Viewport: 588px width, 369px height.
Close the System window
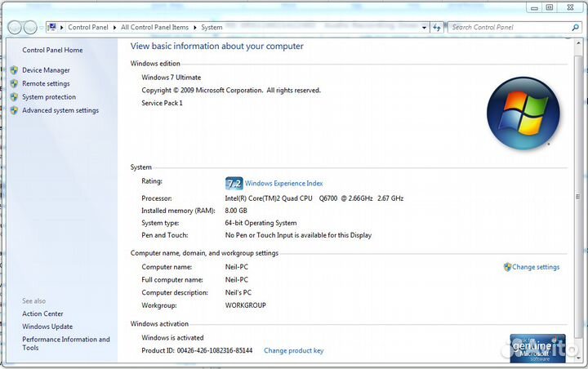(570, 7)
